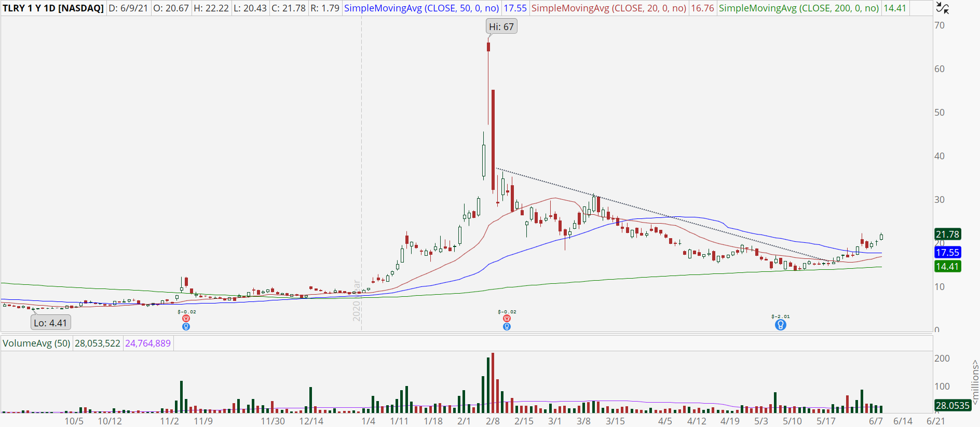
Task: Click the 100 volume axis label
Action: click(942, 387)
